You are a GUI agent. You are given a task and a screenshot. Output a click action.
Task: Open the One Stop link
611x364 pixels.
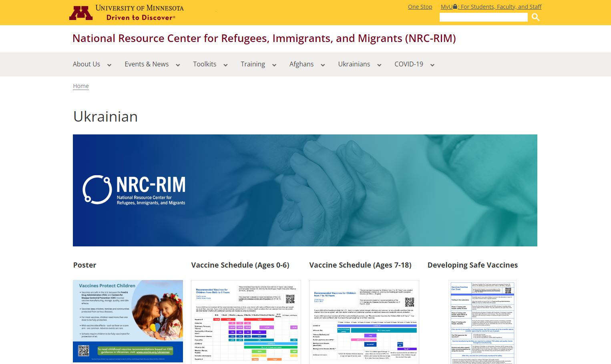tap(420, 7)
